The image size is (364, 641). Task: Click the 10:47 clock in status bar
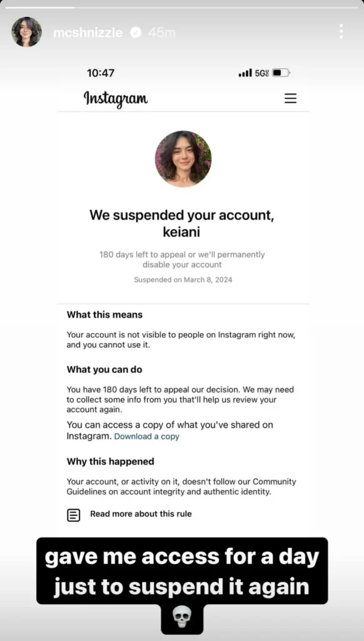[100, 73]
